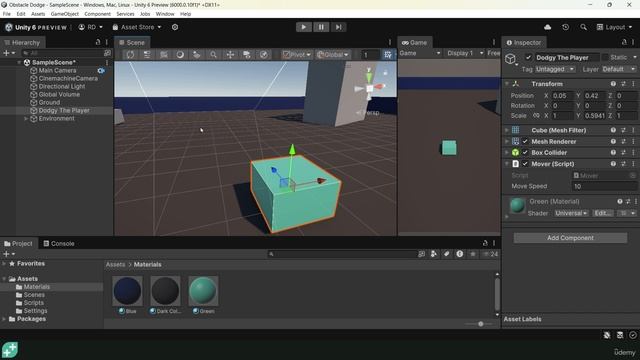Image resolution: width=640 pixels, height=360 pixels.
Task: Open the Window menu
Action: click(x=165, y=14)
